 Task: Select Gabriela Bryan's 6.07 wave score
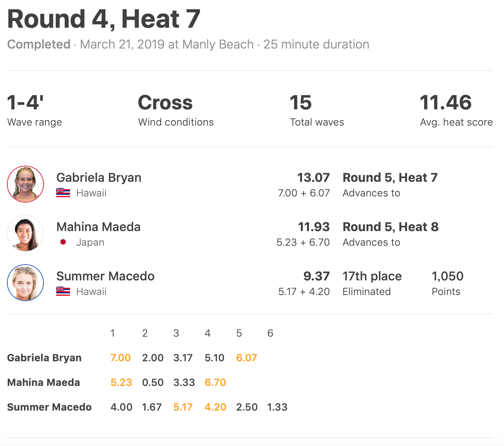[x=246, y=358]
